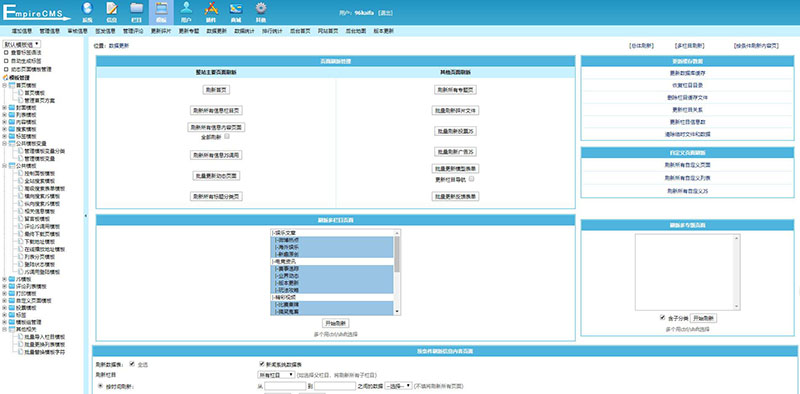Click the page icon beside 留言板模板
Viewport: 800px width, 394px height.
click(x=20, y=218)
